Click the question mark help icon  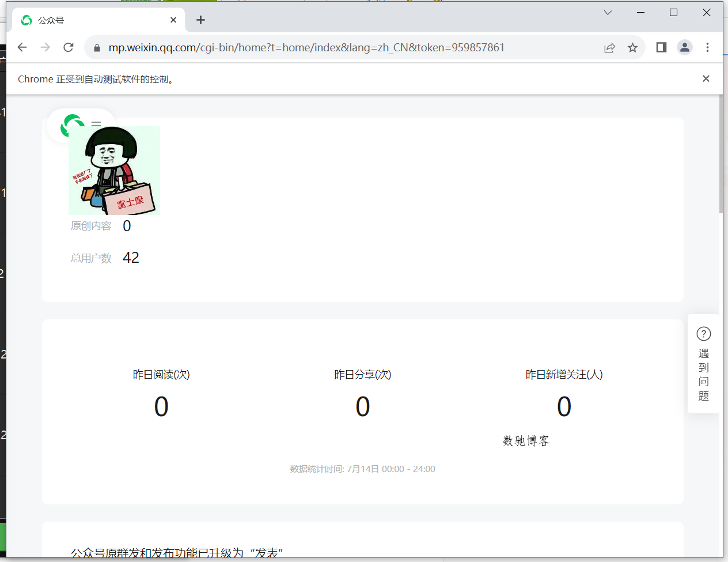click(704, 334)
